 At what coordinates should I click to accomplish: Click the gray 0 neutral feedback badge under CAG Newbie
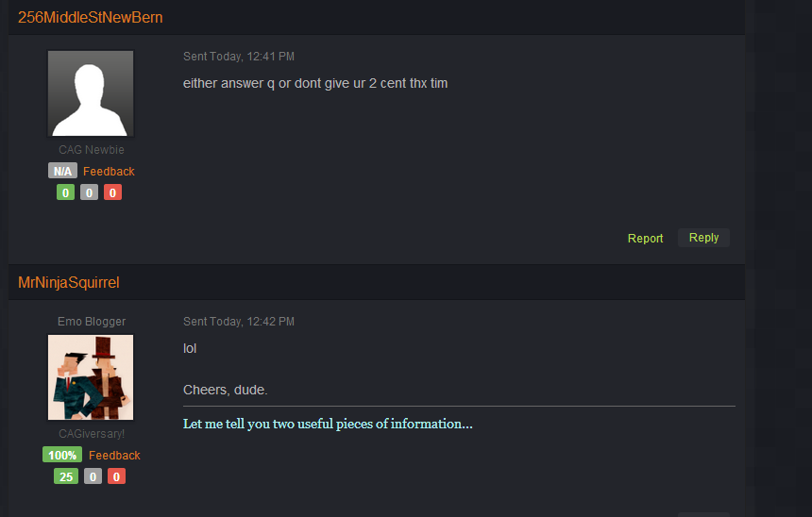[x=89, y=192]
